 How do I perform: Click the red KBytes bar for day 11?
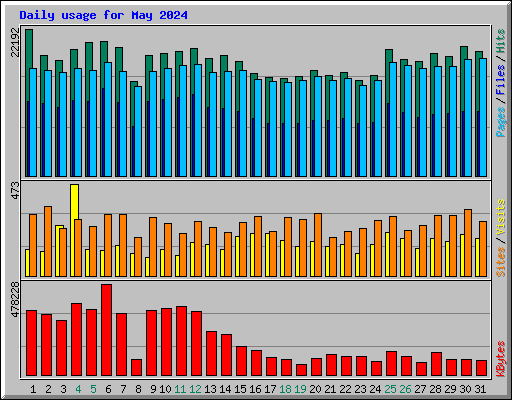(x=181, y=341)
